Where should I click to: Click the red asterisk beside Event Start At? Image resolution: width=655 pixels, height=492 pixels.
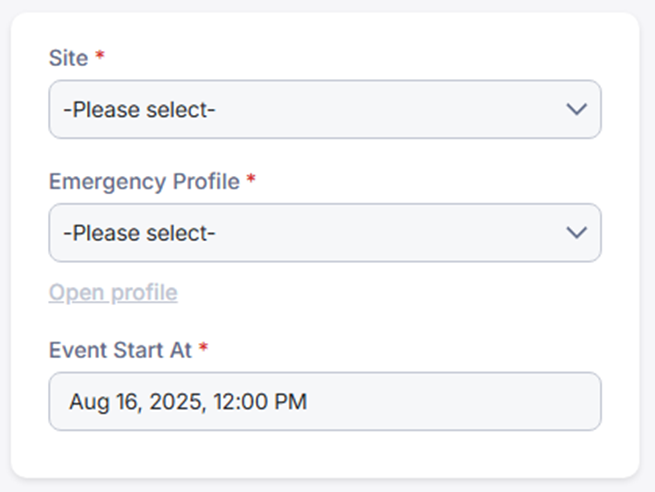point(204,350)
